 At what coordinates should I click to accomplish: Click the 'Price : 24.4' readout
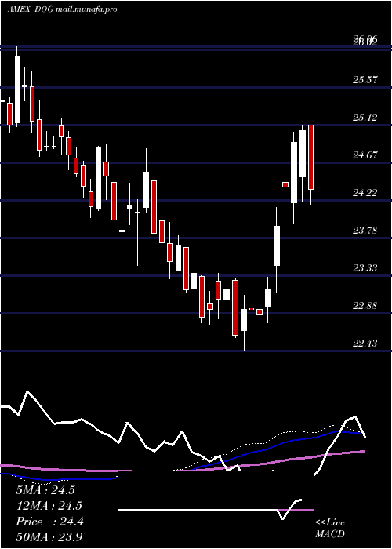[49, 522]
